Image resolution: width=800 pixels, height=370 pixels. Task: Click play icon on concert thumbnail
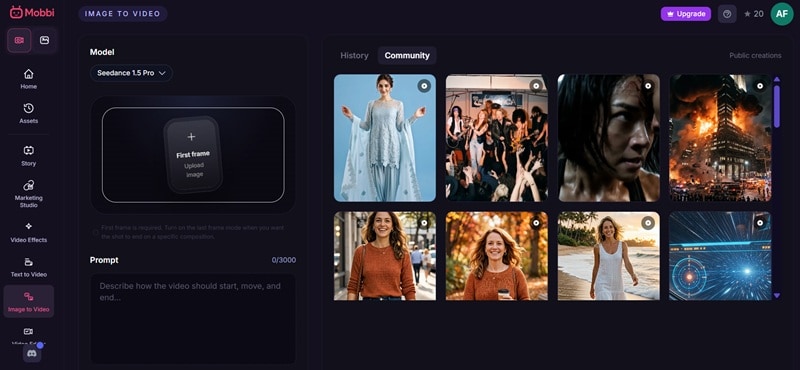pyautogui.click(x=536, y=86)
